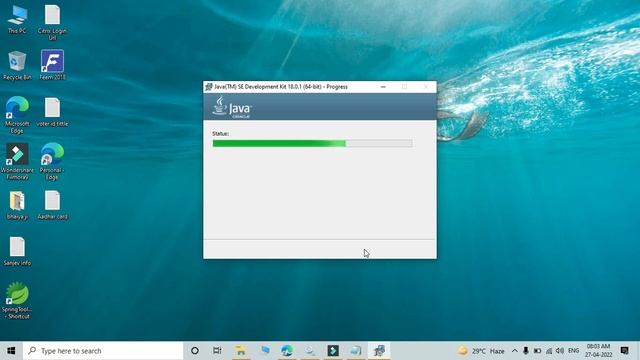Open battery status tray icon

point(537,351)
